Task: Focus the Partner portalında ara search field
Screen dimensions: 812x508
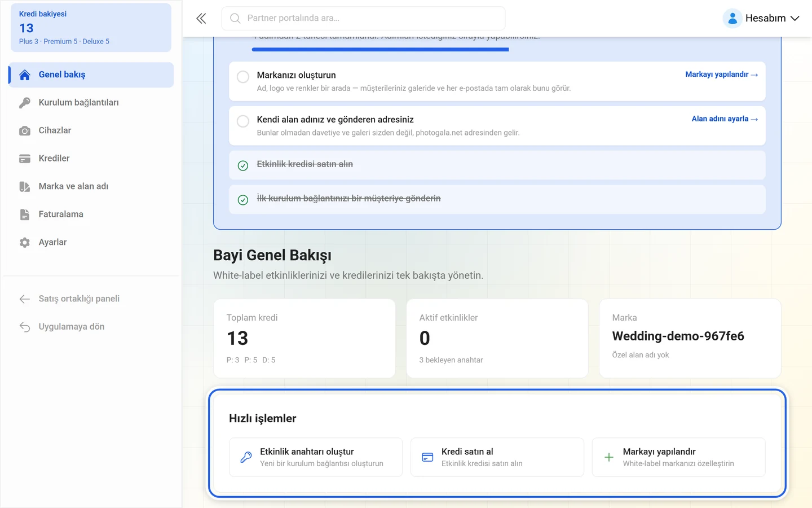Action: click(364, 19)
